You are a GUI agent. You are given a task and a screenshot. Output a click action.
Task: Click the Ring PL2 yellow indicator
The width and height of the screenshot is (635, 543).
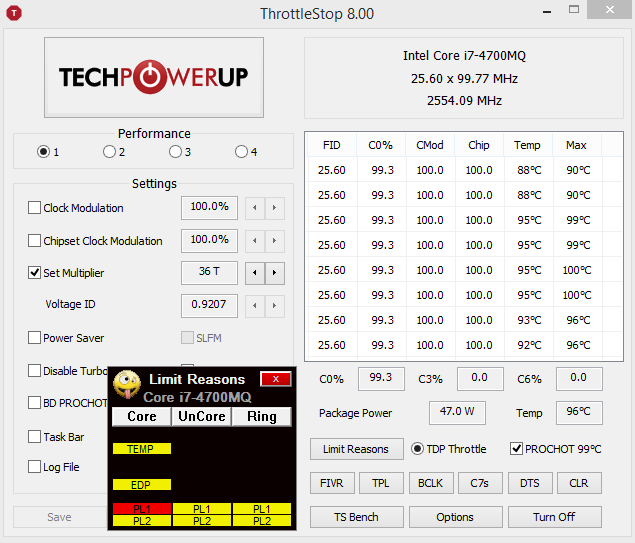pos(262,521)
